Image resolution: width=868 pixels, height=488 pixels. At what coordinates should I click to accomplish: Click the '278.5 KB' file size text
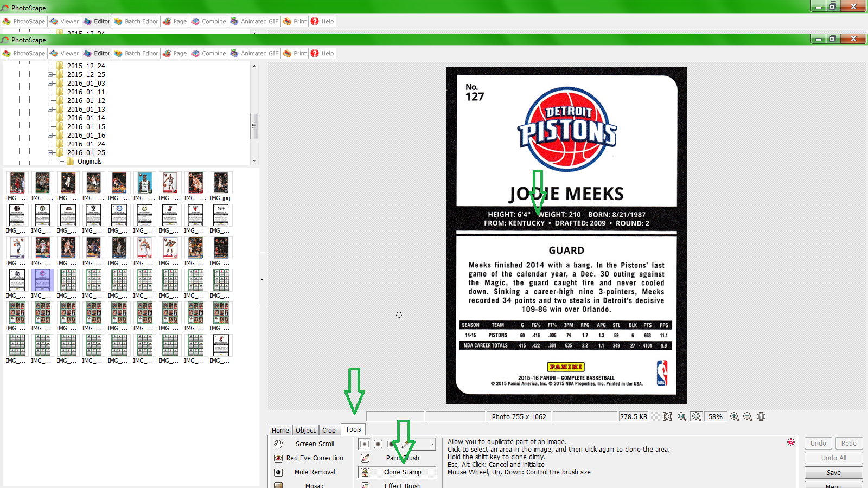click(x=634, y=416)
